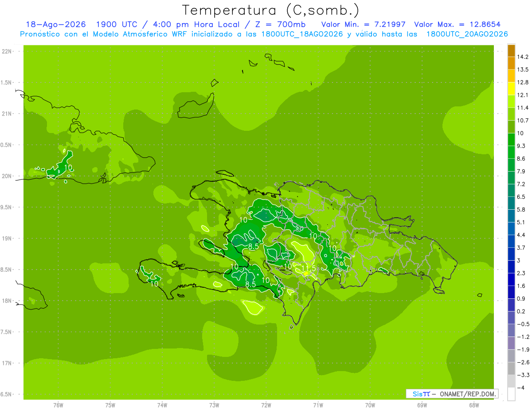Click the "19N" latitude axis label
The image size is (532, 411).
(x=6, y=239)
